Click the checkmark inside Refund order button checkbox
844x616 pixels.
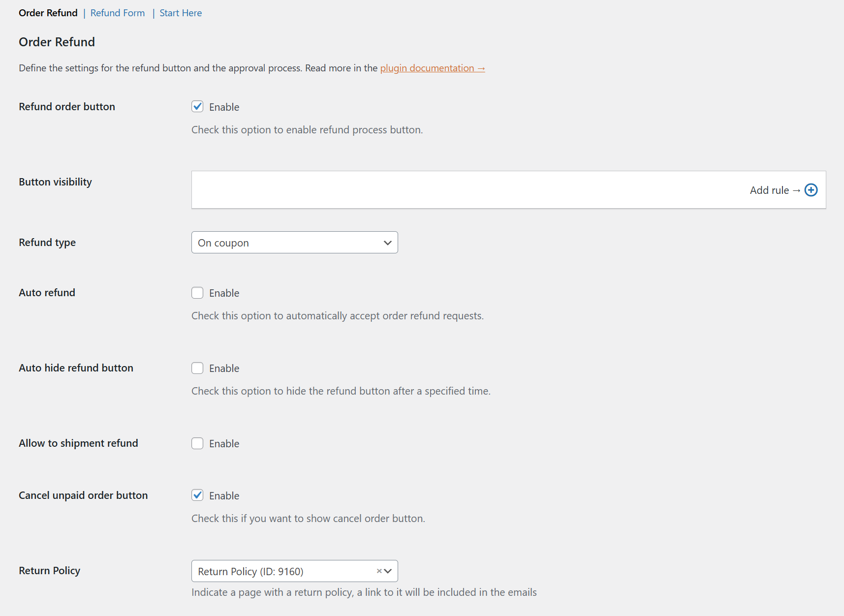point(197,106)
